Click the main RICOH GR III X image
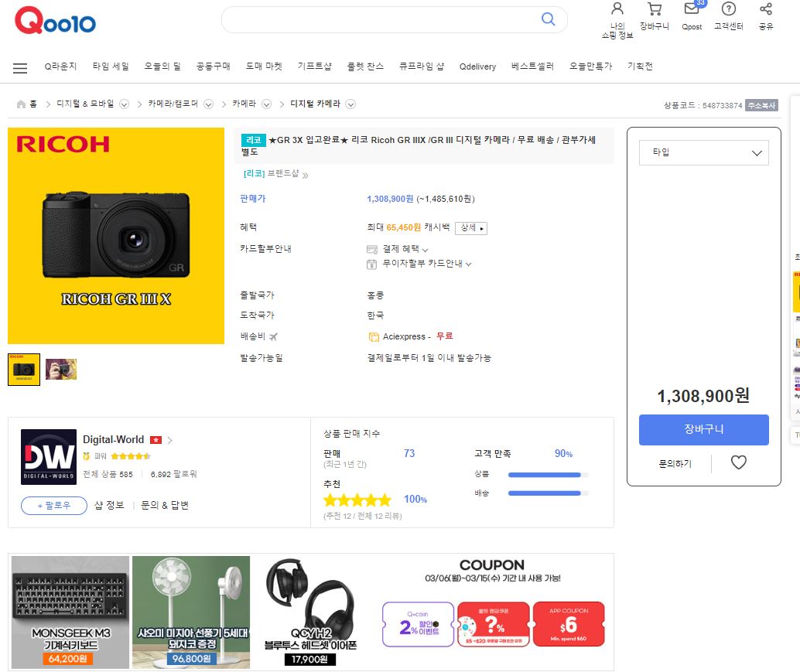800x672 pixels. (116, 236)
